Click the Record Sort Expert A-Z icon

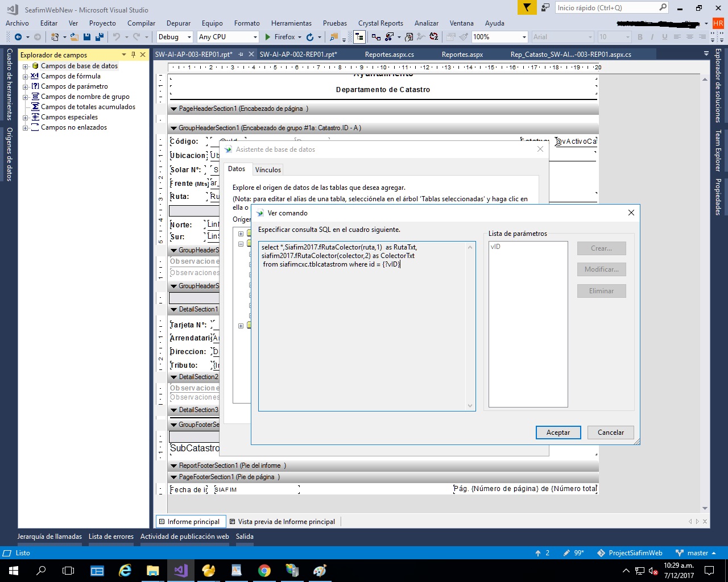[434, 37]
